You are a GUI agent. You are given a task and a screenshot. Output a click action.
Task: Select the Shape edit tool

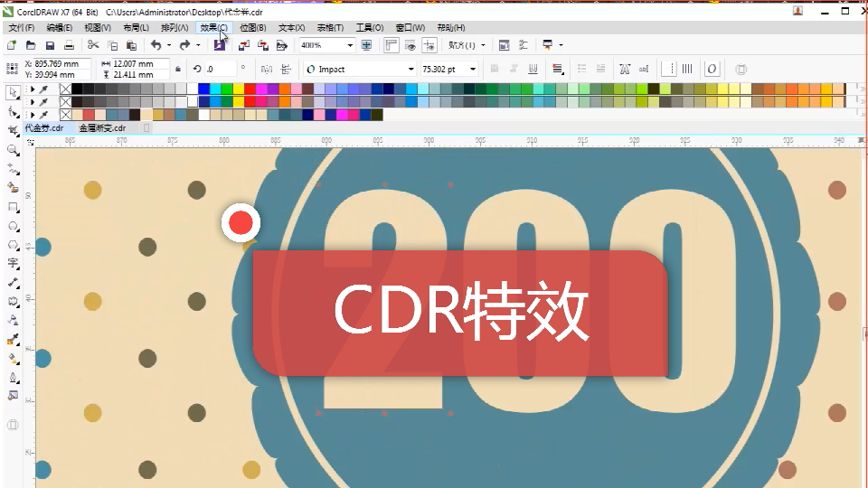click(14, 112)
